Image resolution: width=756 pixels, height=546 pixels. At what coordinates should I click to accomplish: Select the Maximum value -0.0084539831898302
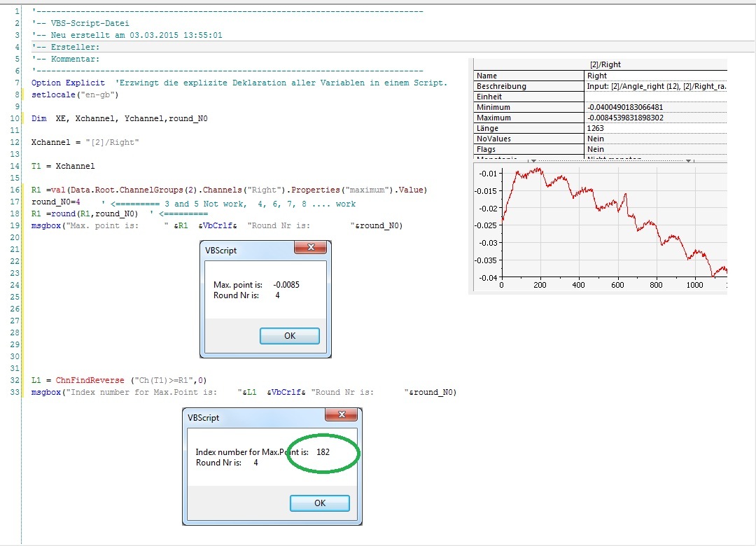(x=656, y=118)
